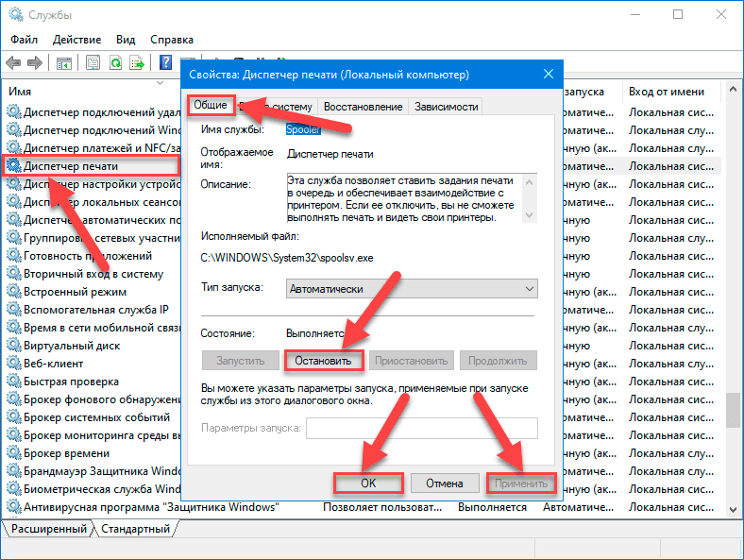Image resolution: width=744 pixels, height=560 pixels.
Task: Click gear icon beside Веб-клиент
Action: click(14, 363)
